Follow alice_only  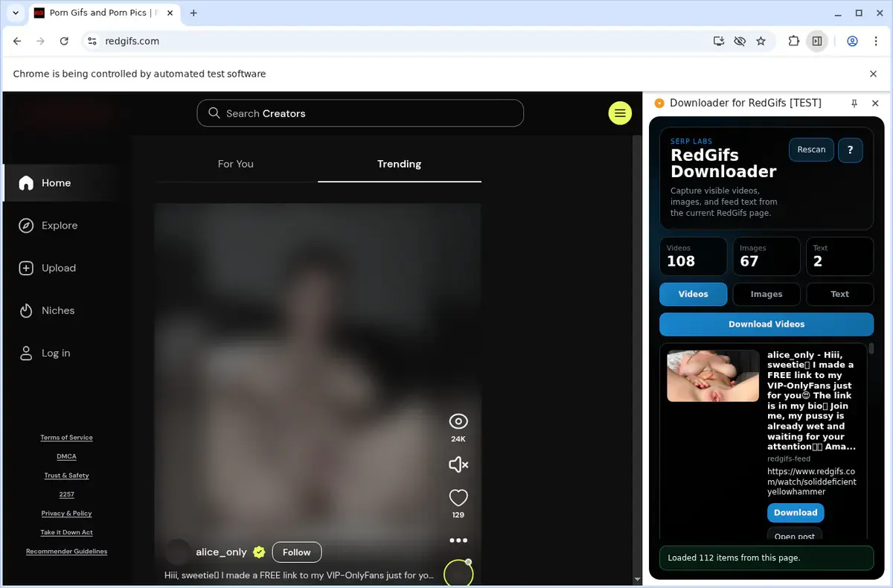[x=297, y=552]
